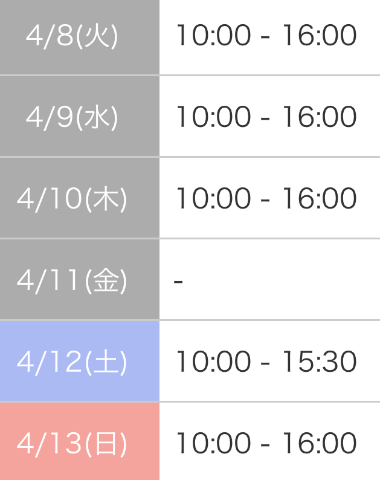
Task: Click the blue 4/12(土) Saturday cell
Action: [80, 361]
